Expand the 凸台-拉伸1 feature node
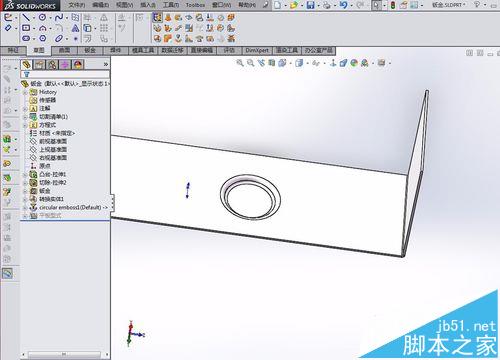 [25, 175]
